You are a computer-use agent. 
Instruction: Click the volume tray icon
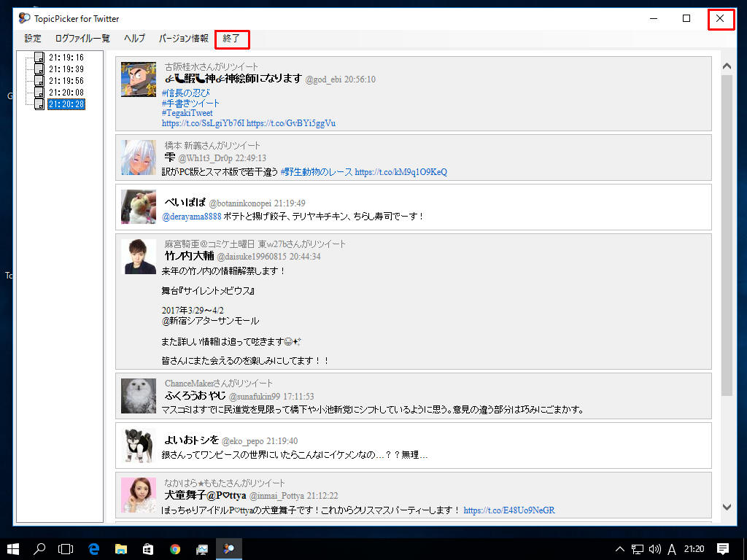click(655, 549)
